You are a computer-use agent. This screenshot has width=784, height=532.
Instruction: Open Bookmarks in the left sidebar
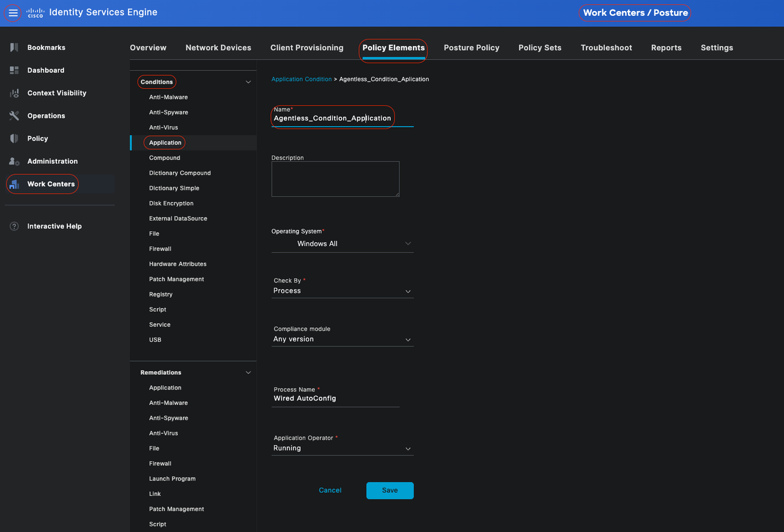click(x=46, y=48)
